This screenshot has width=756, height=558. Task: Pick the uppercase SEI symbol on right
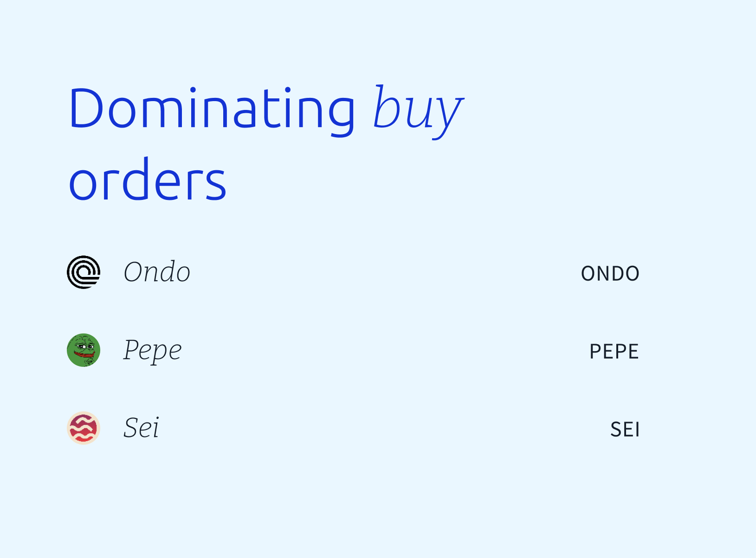[x=625, y=430]
